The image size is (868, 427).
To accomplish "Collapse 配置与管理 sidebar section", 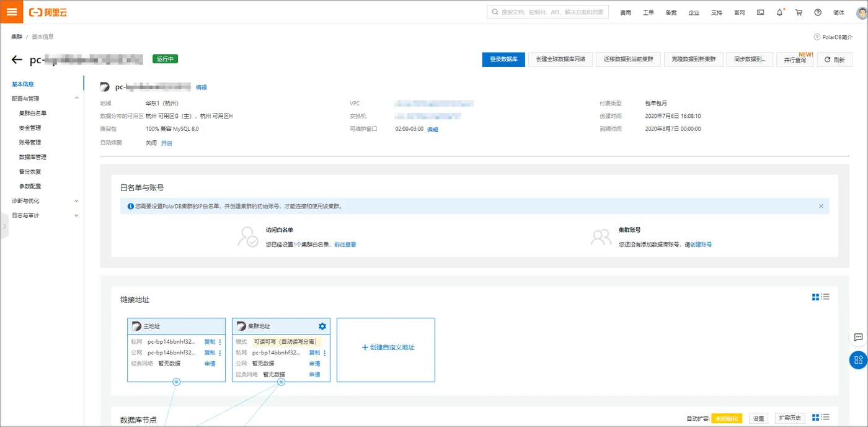I will click(x=77, y=99).
